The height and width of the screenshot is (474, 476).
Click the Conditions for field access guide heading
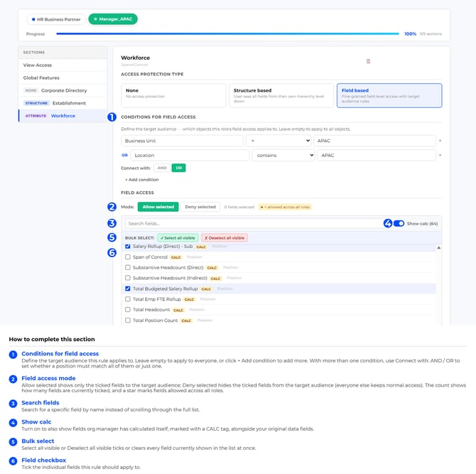click(x=60, y=353)
